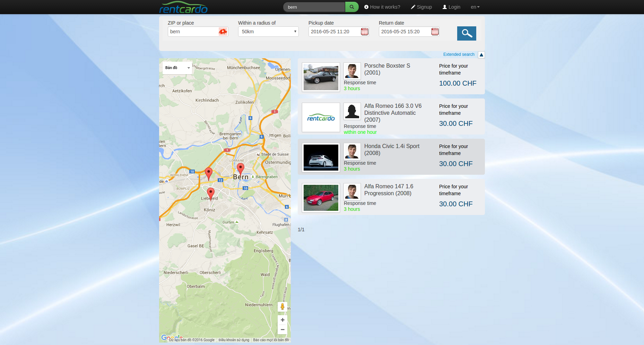Image resolution: width=644 pixels, height=345 pixels.
Task: Open the radius dropdown showing 50km
Action: (x=268, y=32)
